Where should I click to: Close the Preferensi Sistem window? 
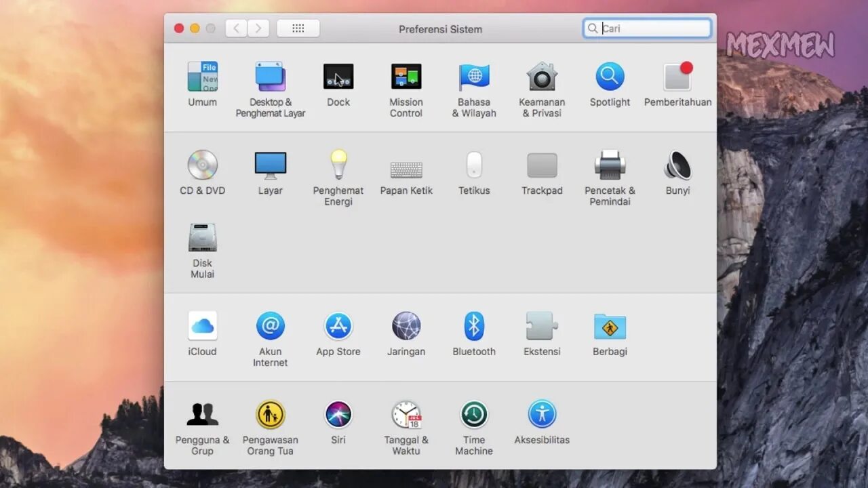tap(179, 28)
